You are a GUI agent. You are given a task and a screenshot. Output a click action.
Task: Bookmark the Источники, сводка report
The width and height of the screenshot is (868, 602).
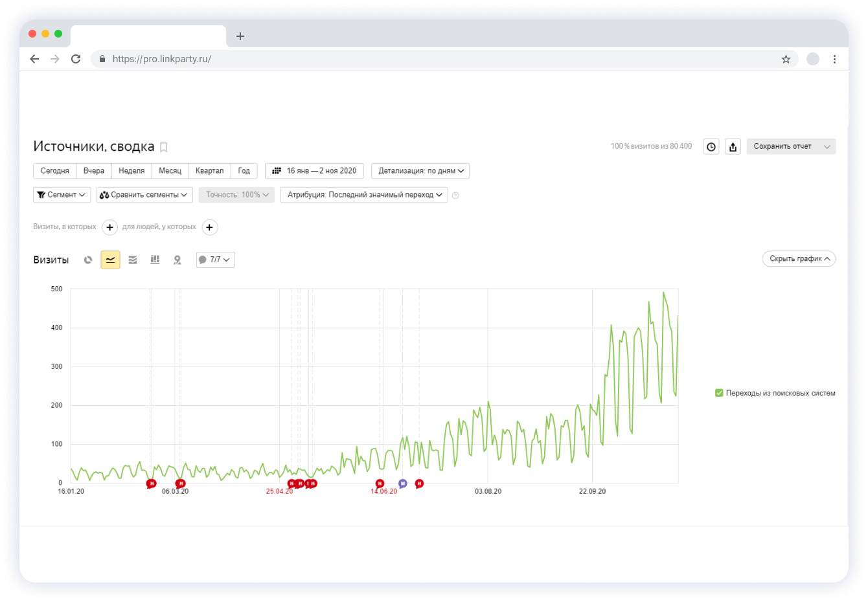[164, 148]
